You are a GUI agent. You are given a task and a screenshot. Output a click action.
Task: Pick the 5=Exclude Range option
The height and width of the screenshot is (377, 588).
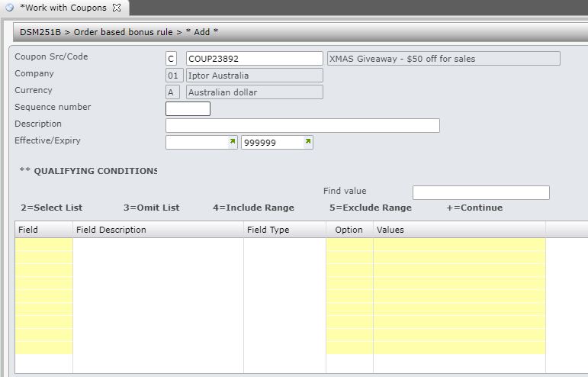(370, 208)
